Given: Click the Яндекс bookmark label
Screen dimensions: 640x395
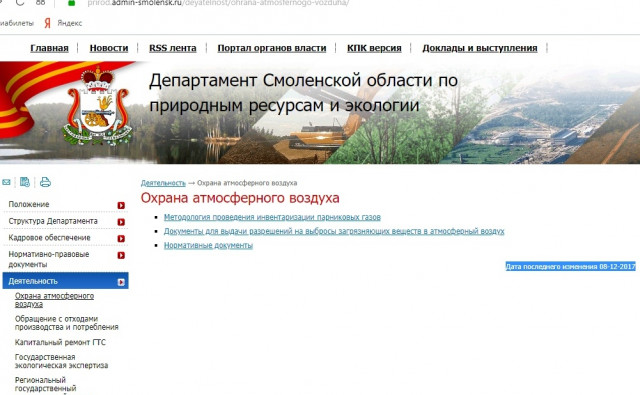Looking at the screenshot, I should coord(69,23).
